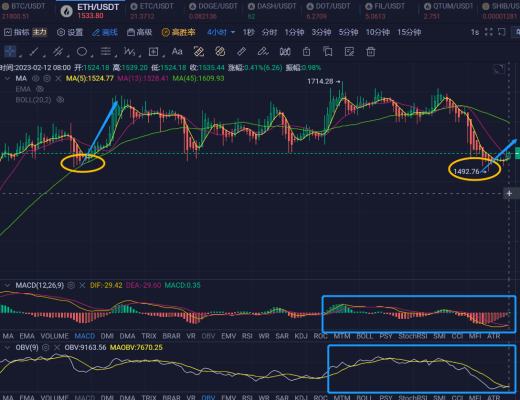This screenshot has height=400, width=520.
Task: Click the edit note icon in toolbar
Action: (349, 52)
